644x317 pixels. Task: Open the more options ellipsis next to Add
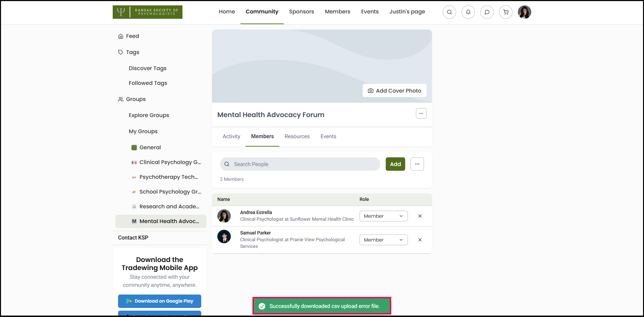[417, 164]
